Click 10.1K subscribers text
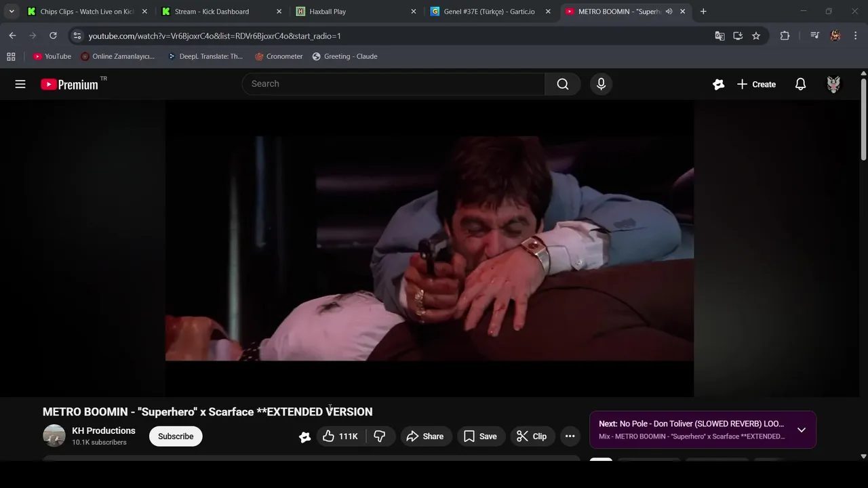868x488 pixels. coord(99,443)
